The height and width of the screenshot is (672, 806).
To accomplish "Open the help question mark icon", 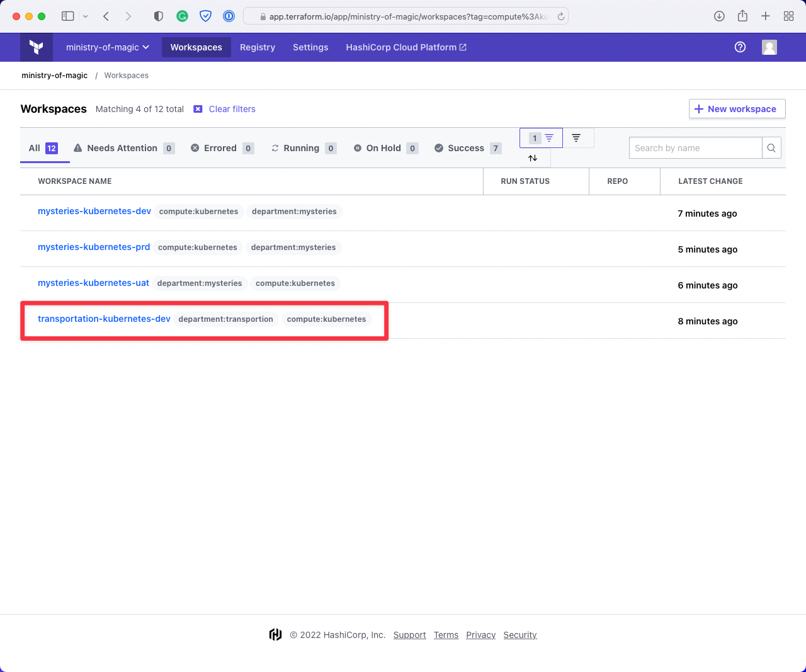I will [x=741, y=47].
